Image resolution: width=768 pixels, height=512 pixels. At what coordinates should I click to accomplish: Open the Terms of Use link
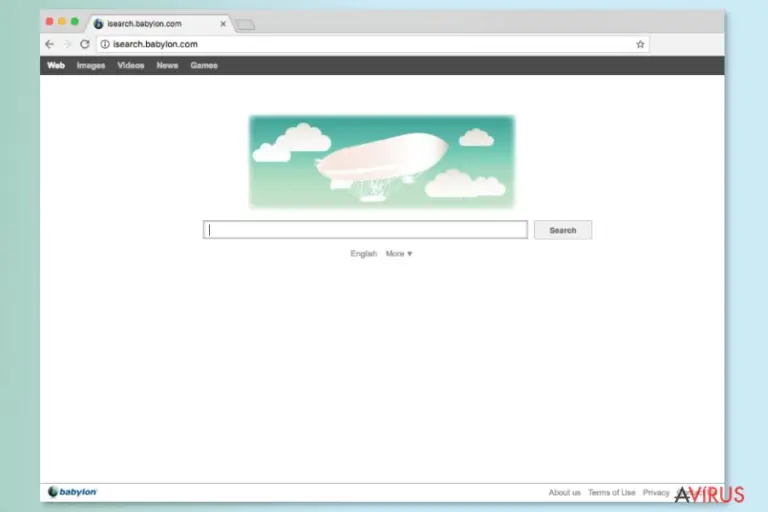point(611,492)
